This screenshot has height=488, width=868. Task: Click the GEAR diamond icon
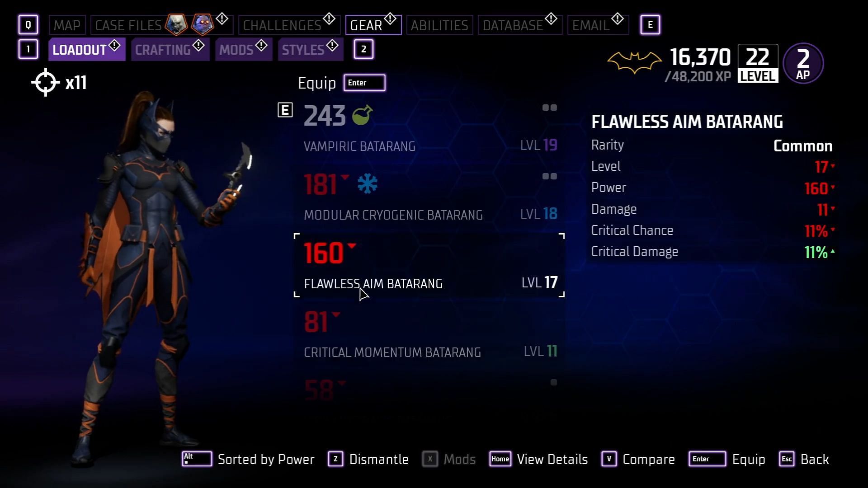coord(391,18)
